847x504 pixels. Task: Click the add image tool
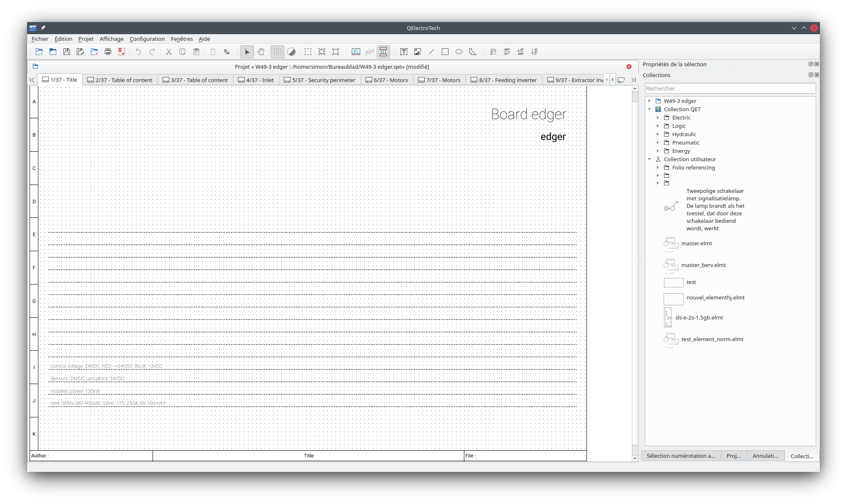coord(417,52)
